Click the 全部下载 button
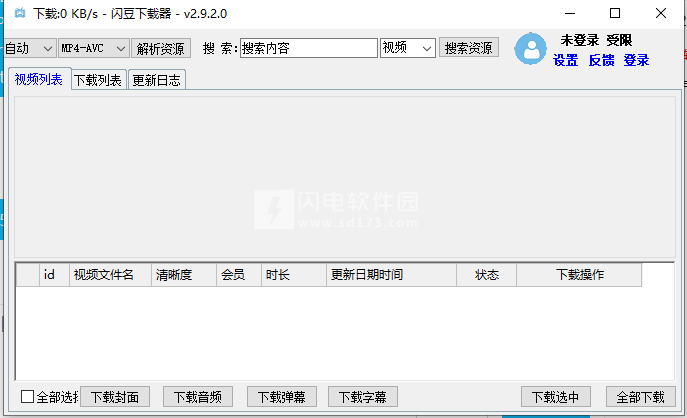Viewport: 687px width, 418px height. pyautogui.click(x=641, y=397)
